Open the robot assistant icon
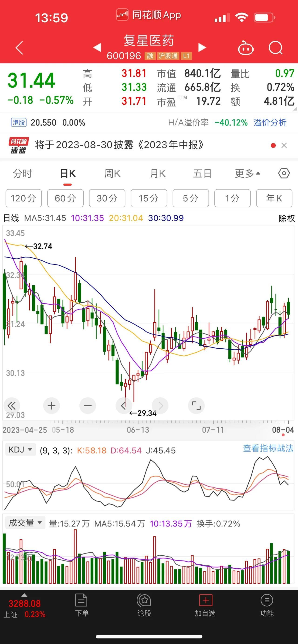Screen dimensions: 298x644 pos(245,47)
